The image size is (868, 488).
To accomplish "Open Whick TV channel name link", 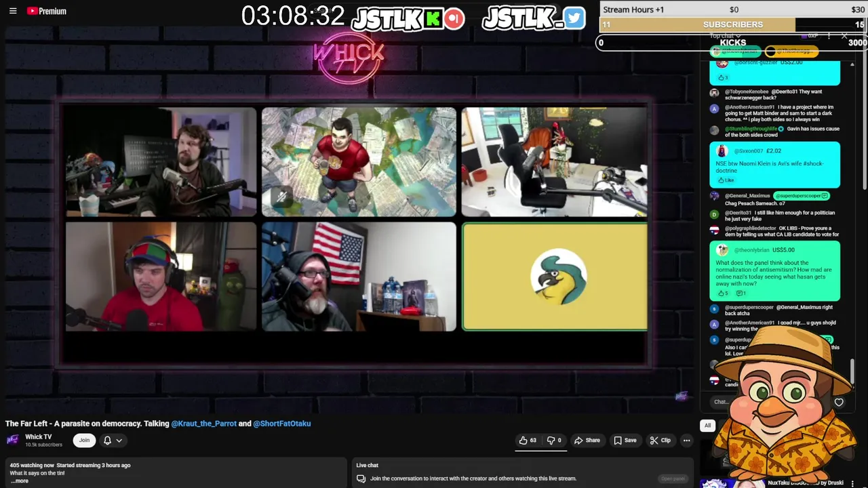I will tap(38, 436).
